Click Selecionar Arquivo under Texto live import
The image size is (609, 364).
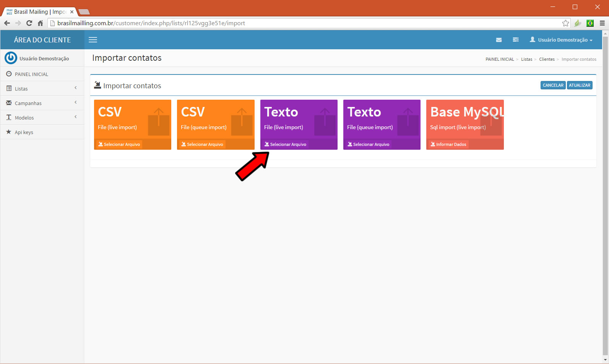click(x=285, y=144)
